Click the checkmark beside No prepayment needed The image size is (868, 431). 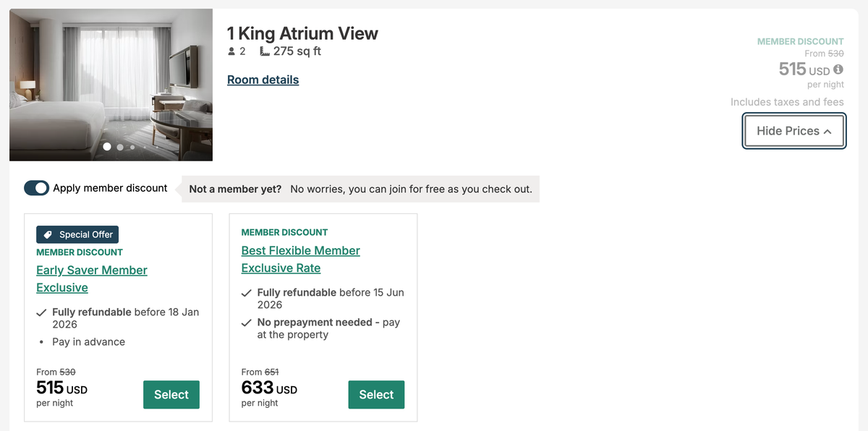point(247,323)
